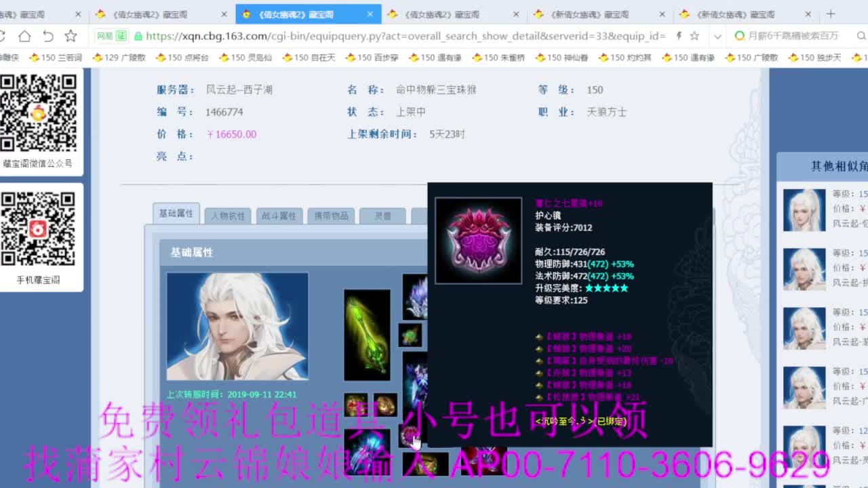Select the 灵兽 tab
The width and height of the screenshot is (868, 488).
(x=382, y=216)
